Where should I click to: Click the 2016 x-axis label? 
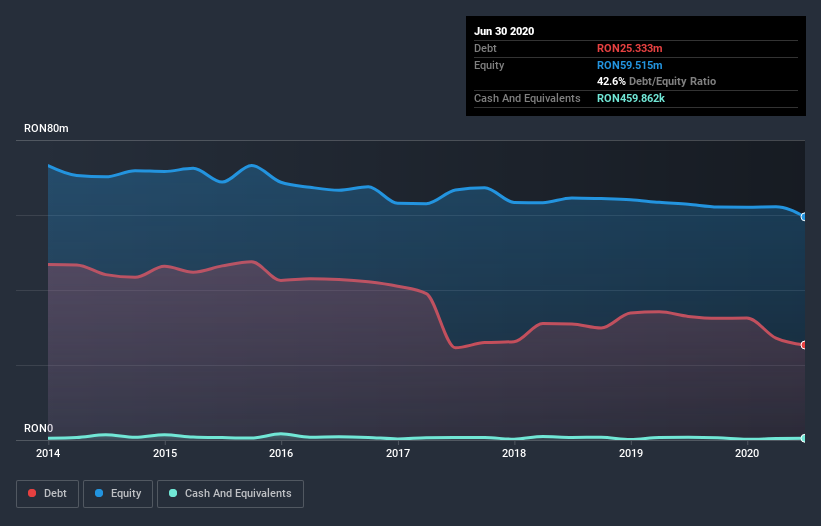coord(281,453)
